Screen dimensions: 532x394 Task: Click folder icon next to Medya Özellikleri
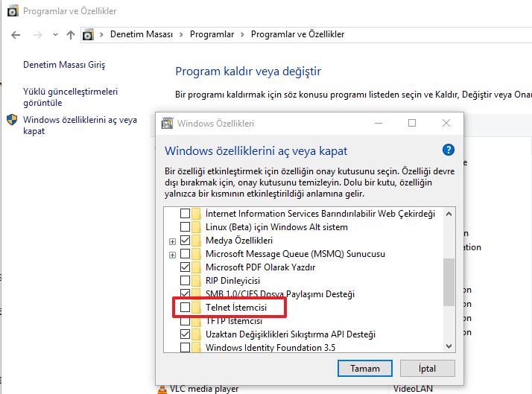click(x=196, y=241)
